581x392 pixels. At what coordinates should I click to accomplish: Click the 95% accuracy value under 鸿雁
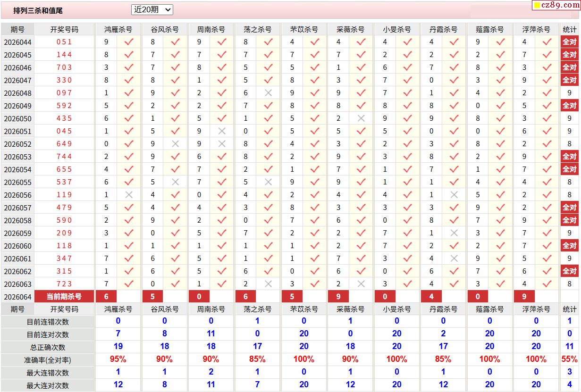118,359
